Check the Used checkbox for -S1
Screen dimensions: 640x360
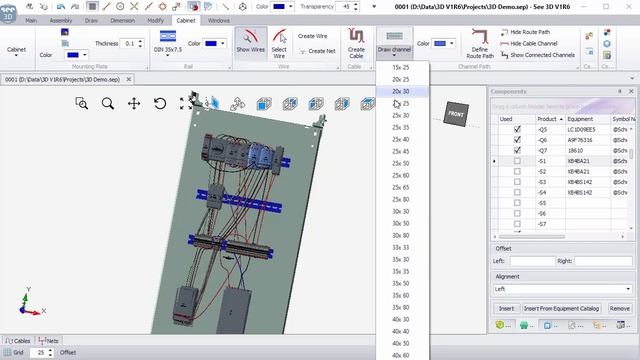coord(517,161)
